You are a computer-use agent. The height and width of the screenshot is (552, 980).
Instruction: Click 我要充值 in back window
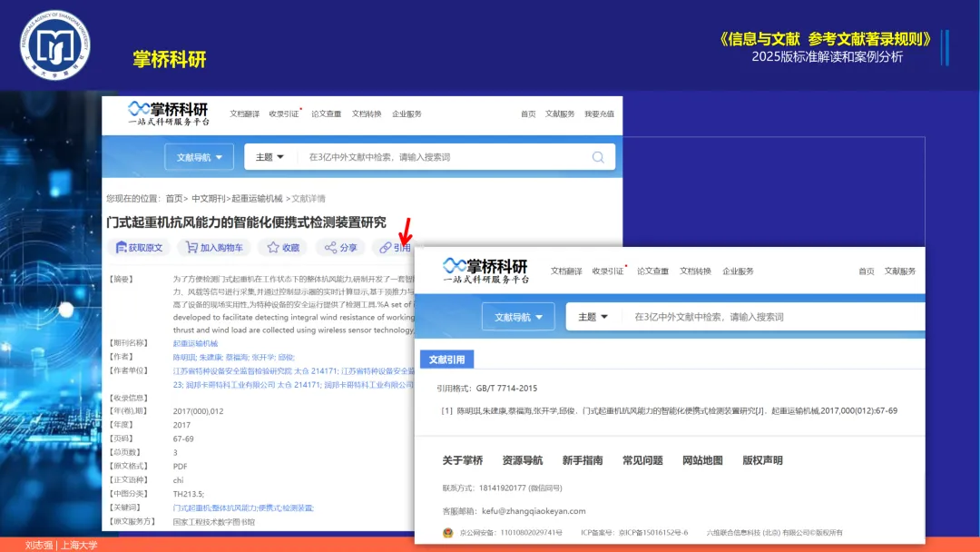point(599,113)
